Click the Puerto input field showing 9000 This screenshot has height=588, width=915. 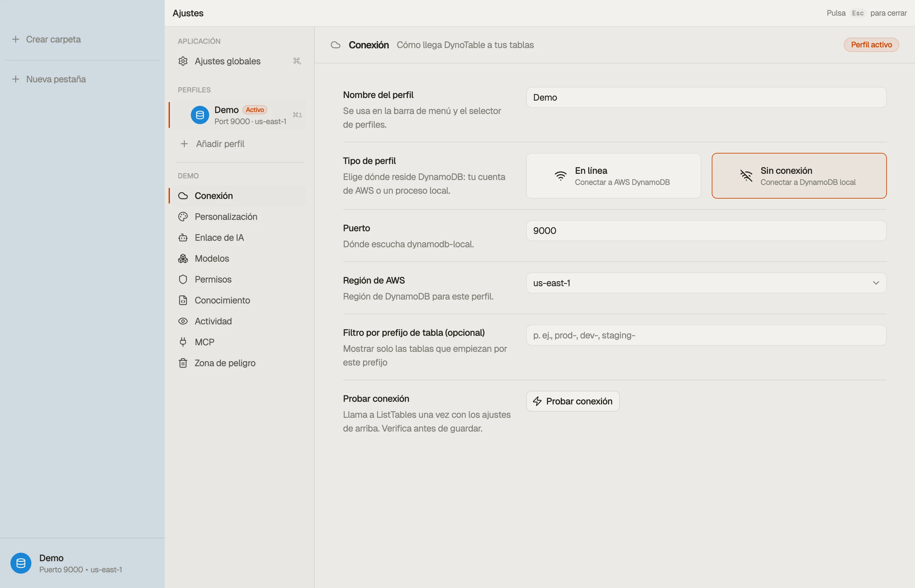[x=706, y=231]
